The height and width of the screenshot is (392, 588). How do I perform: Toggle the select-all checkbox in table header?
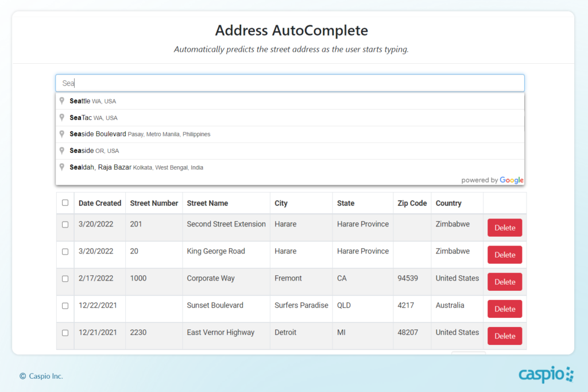(x=65, y=202)
